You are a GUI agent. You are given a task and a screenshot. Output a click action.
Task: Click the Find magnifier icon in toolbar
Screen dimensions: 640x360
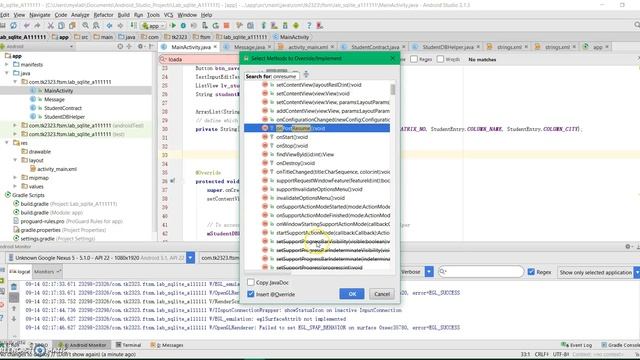(85, 26)
